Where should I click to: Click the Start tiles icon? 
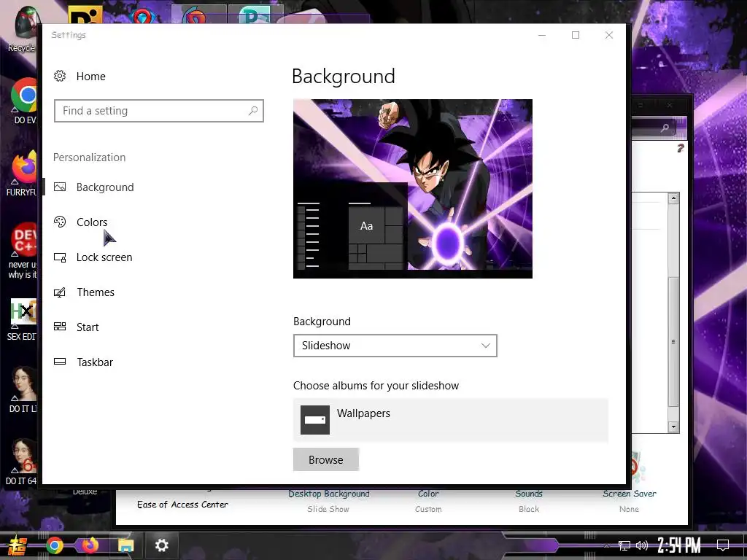pos(60,326)
